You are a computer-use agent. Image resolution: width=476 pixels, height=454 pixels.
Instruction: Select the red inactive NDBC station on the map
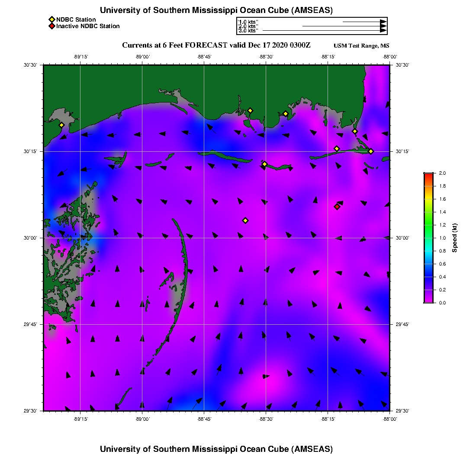[x=337, y=207]
